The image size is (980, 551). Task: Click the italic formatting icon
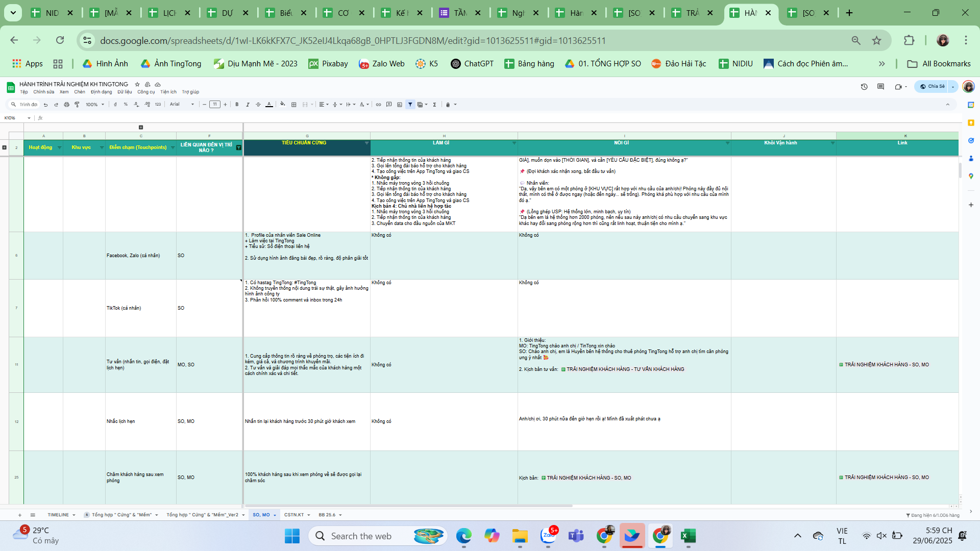(248, 105)
